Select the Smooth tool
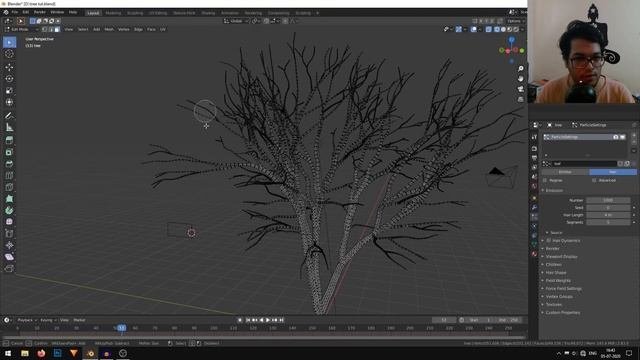The image size is (640, 360). tap(9, 222)
